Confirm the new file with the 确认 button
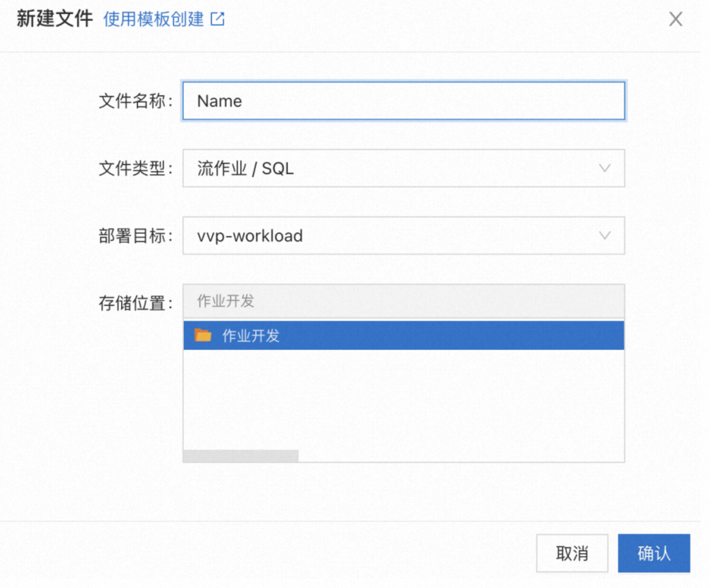Image resolution: width=710 pixels, height=588 pixels. coord(654,553)
